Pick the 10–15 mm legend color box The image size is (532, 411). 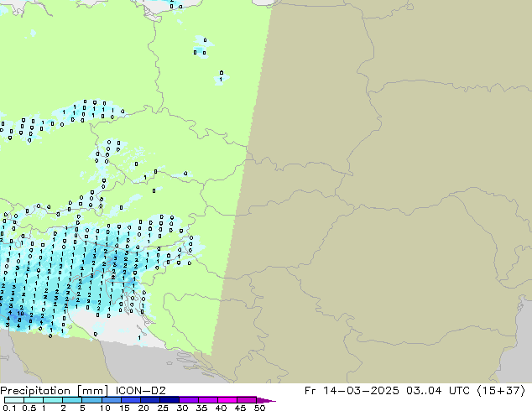[111, 400]
